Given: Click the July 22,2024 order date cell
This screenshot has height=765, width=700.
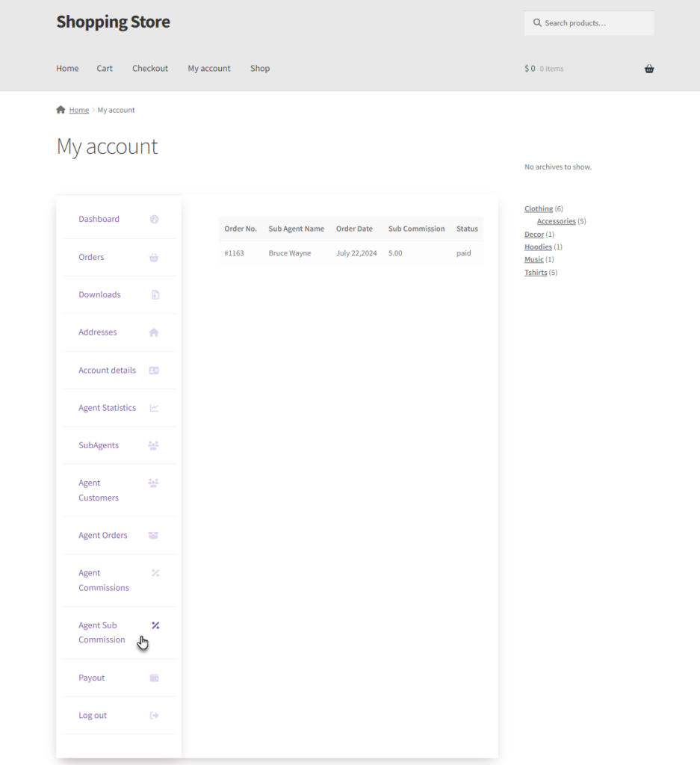Looking at the screenshot, I should coord(356,253).
